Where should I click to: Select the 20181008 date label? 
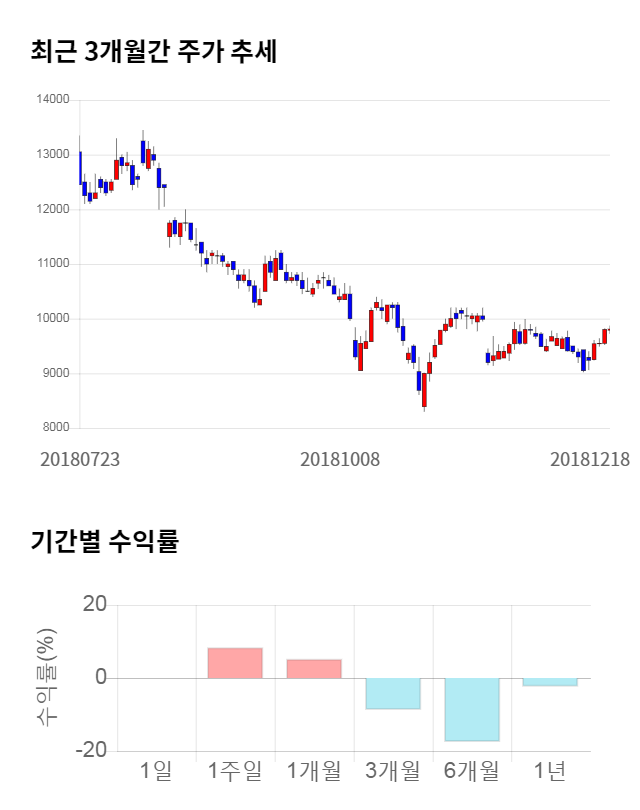(341, 459)
